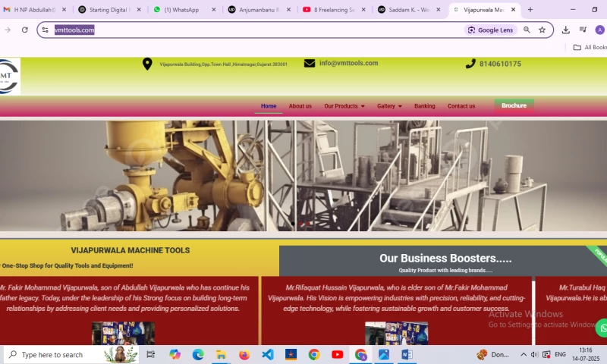
Task: Expand the Our Products dropdown
Action: pos(344,106)
